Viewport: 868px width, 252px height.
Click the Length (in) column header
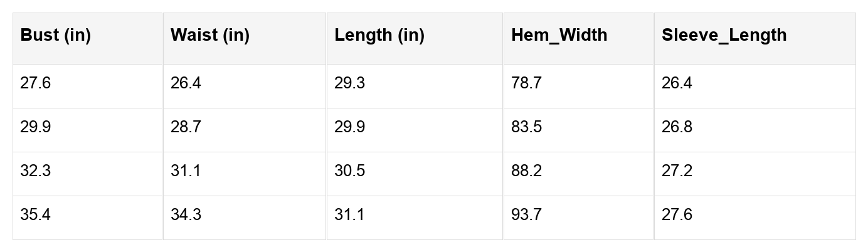tap(379, 36)
